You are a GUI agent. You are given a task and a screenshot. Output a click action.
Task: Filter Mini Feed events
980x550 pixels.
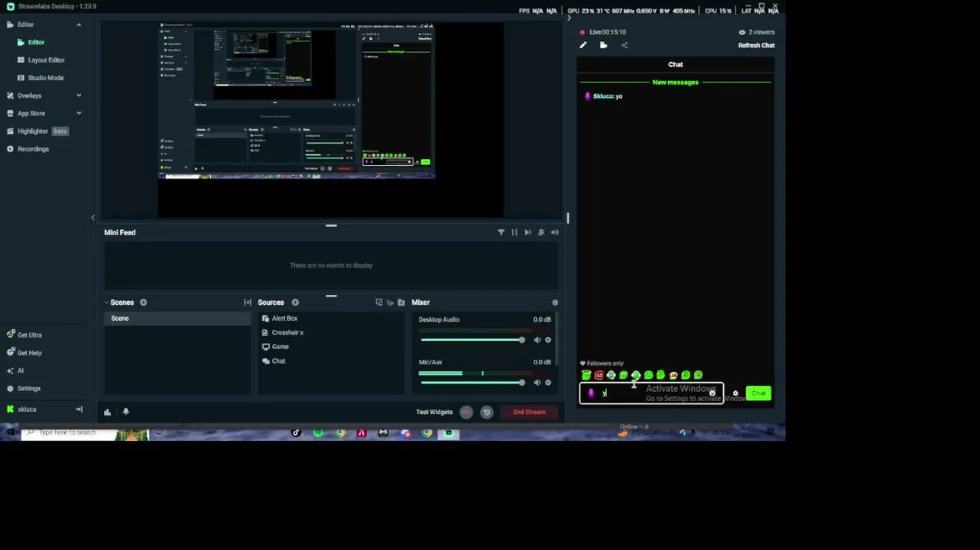click(501, 232)
